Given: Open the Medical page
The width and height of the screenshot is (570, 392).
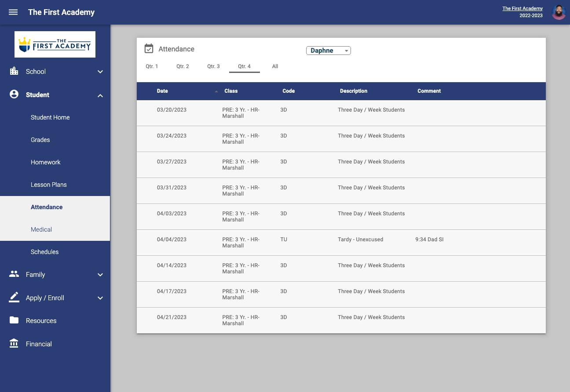Looking at the screenshot, I should [x=41, y=229].
